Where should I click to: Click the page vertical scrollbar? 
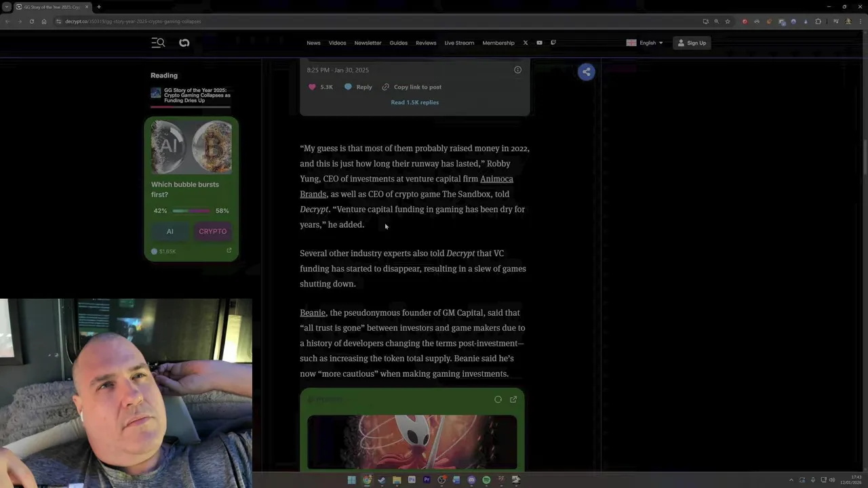point(865,156)
